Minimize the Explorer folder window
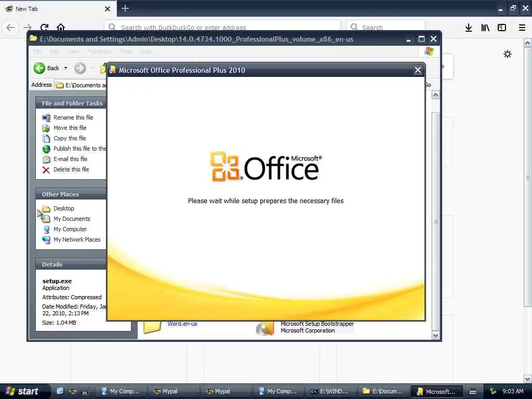Image resolution: width=532 pixels, height=399 pixels. (408, 39)
